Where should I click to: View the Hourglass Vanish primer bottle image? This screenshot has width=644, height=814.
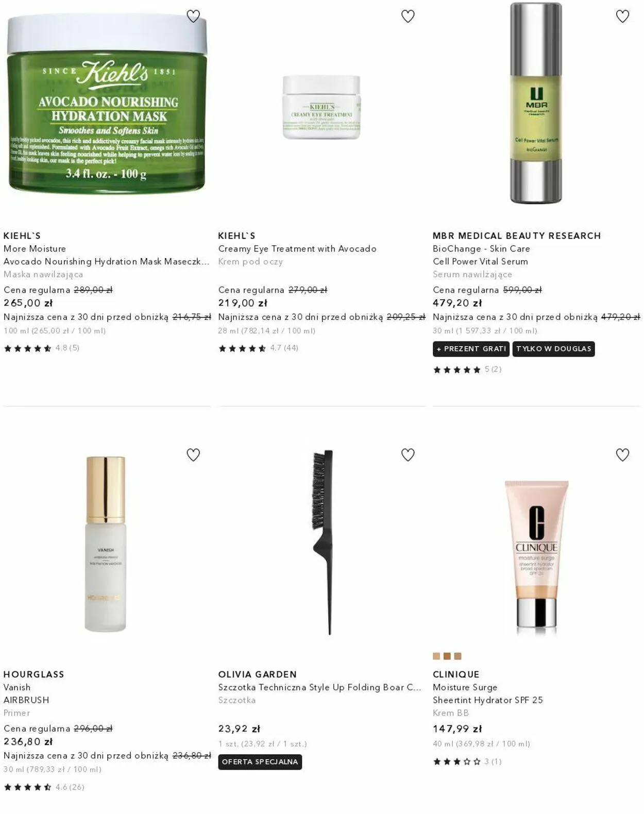pyautogui.click(x=106, y=544)
